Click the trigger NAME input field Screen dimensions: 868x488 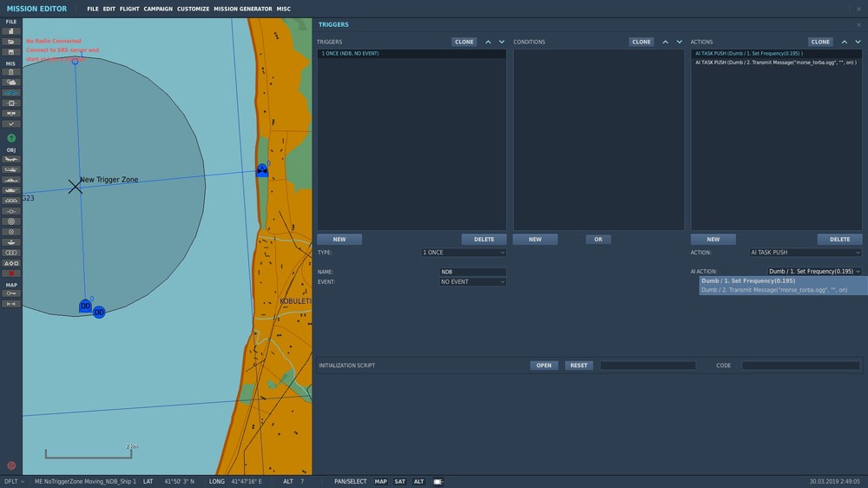pos(472,272)
